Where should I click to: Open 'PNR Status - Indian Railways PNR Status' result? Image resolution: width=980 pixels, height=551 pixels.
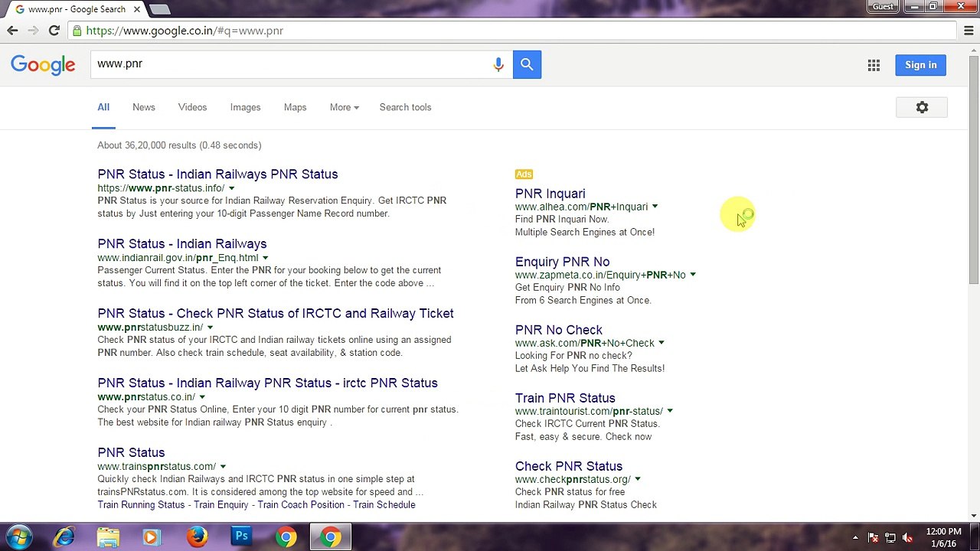tap(217, 174)
